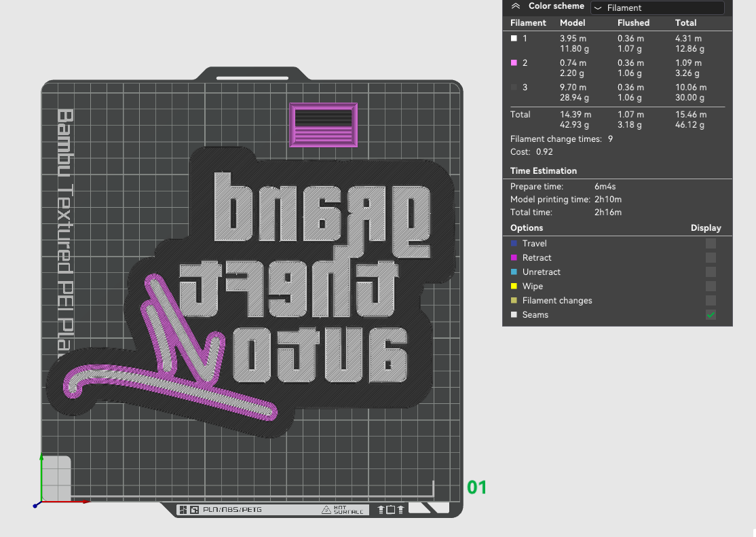Click the Filament changes option icon
Viewport: 756px width, 537px height.
tap(514, 300)
